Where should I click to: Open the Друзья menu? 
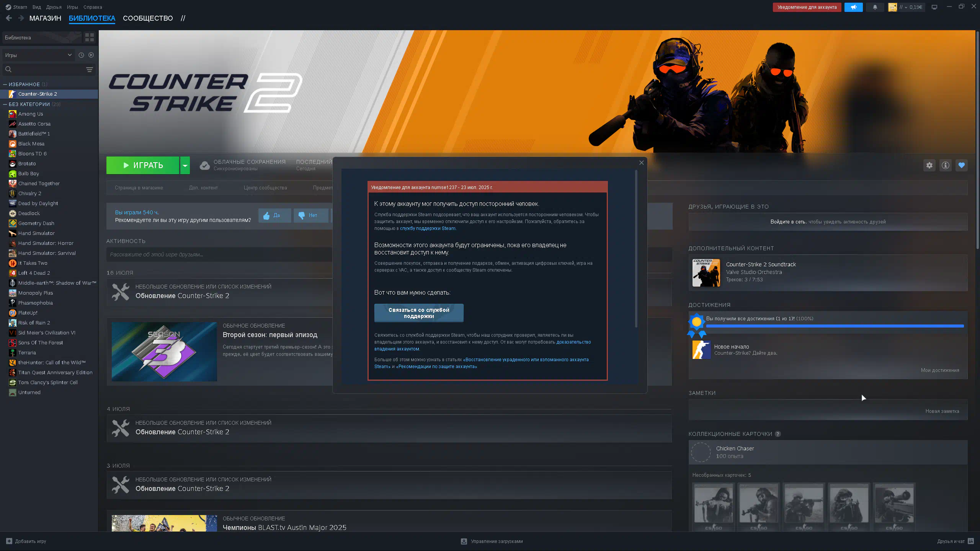[54, 7]
